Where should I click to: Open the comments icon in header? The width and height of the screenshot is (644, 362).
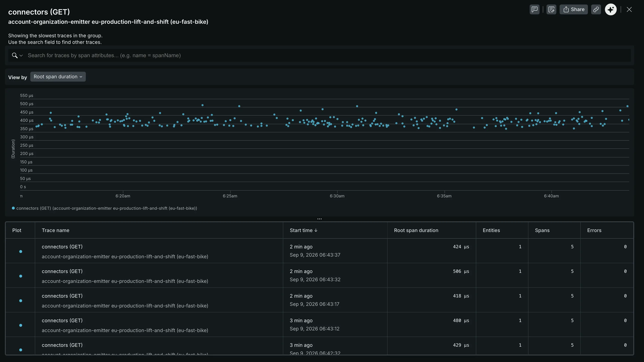click(534, 9)
